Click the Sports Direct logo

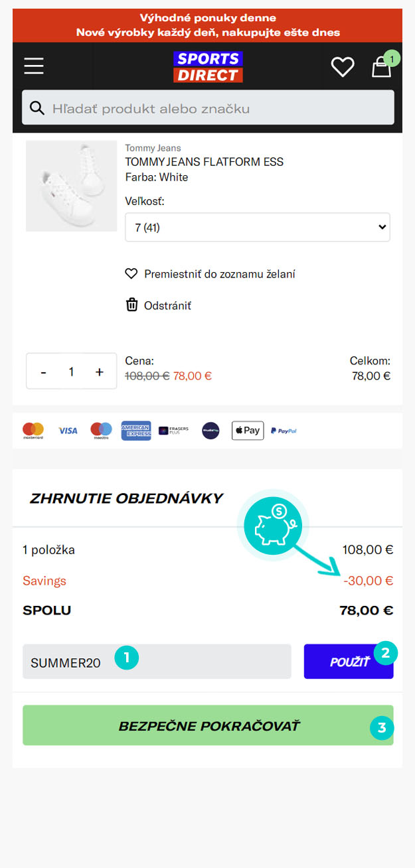208,67
